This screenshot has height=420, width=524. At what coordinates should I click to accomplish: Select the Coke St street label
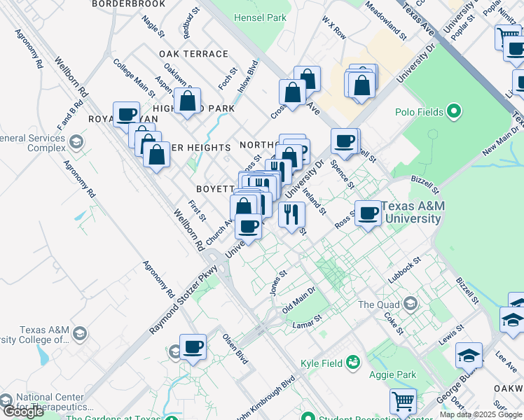pos(394,323)
